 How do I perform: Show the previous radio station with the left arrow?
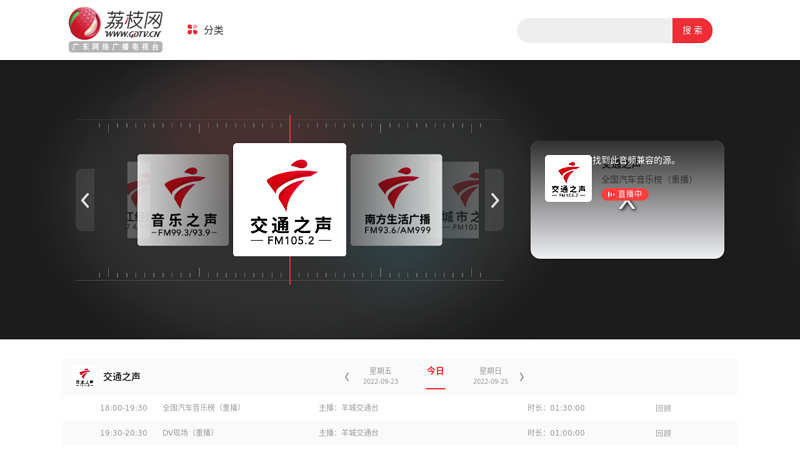pyautogui.click(x=85, y=200)
